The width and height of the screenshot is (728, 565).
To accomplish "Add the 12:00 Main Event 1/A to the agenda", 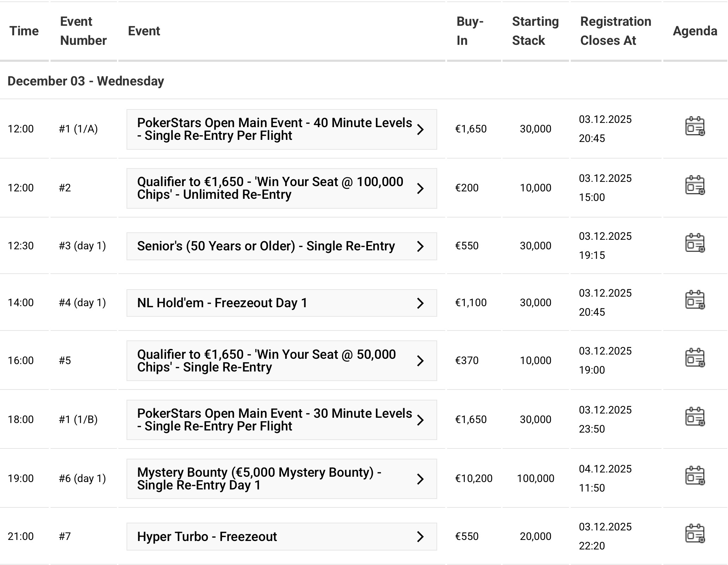I will pos(695,126).
